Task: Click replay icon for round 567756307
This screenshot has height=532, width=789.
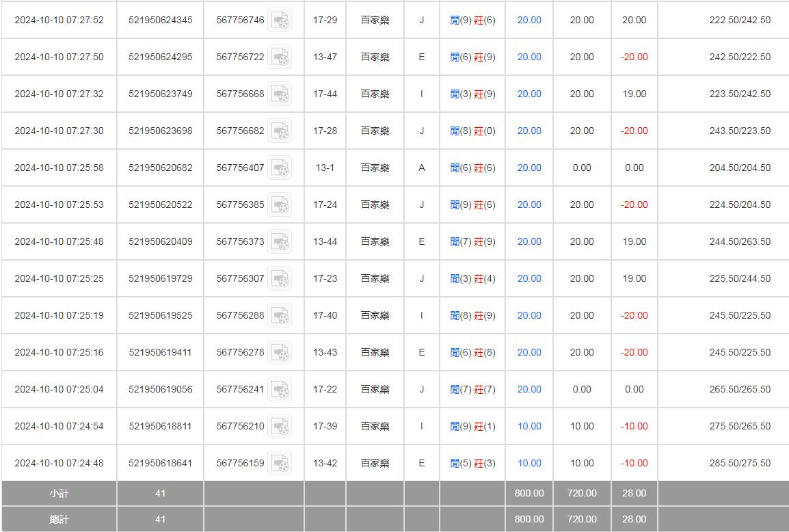Action: pyautogui.click(x=279, y=279)
